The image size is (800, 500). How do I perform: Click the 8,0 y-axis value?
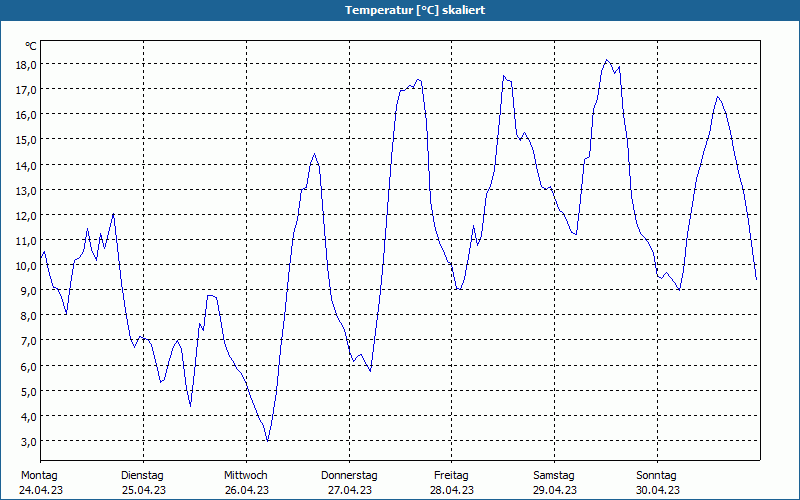(x=29, y=315)
